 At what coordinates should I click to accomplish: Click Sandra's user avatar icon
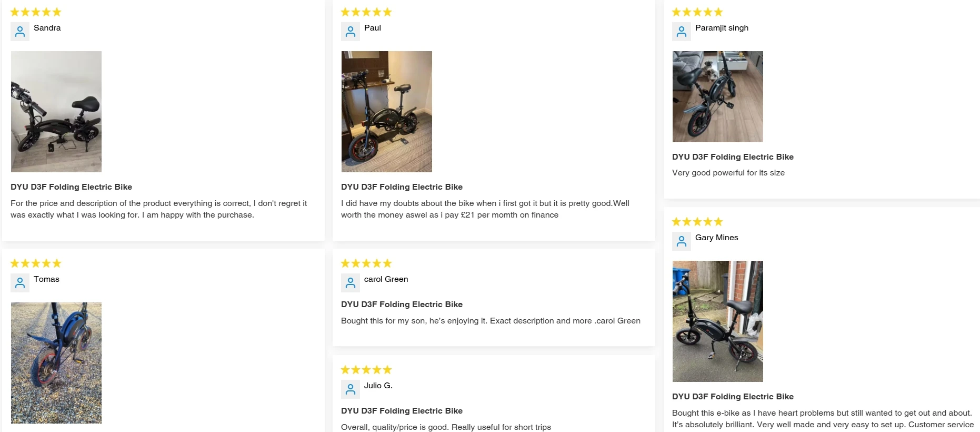click(20, 32)
